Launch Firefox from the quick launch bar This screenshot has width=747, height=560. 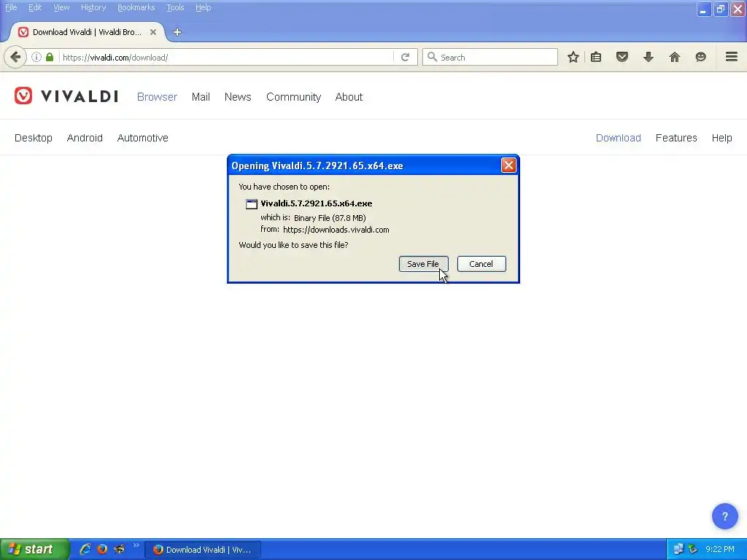point(102,549)
